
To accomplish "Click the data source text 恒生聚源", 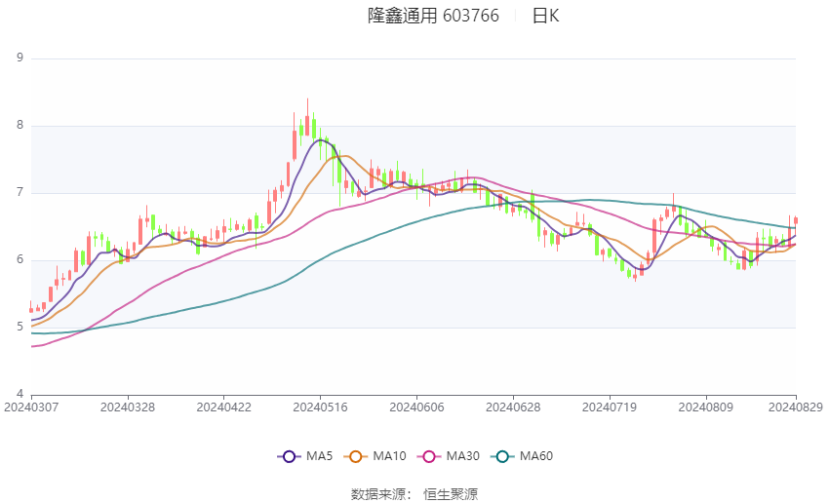I will pyautogui.click(x=451, y=494).
